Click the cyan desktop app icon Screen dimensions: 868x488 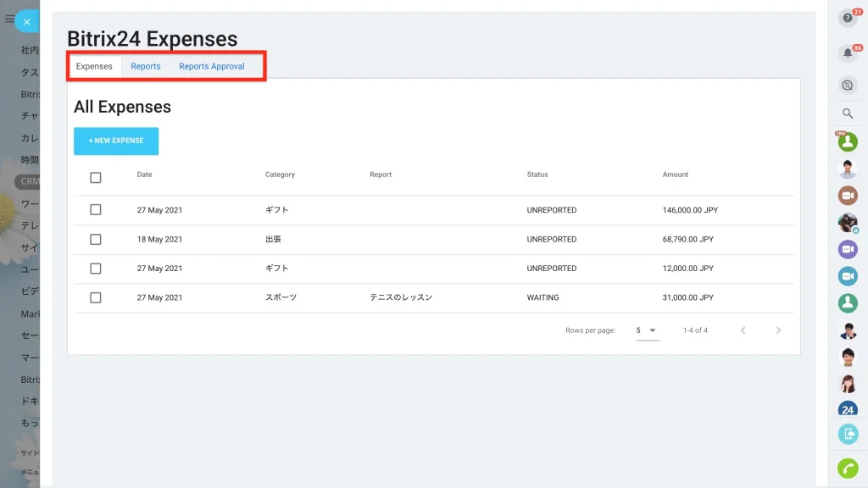(848, 434)
